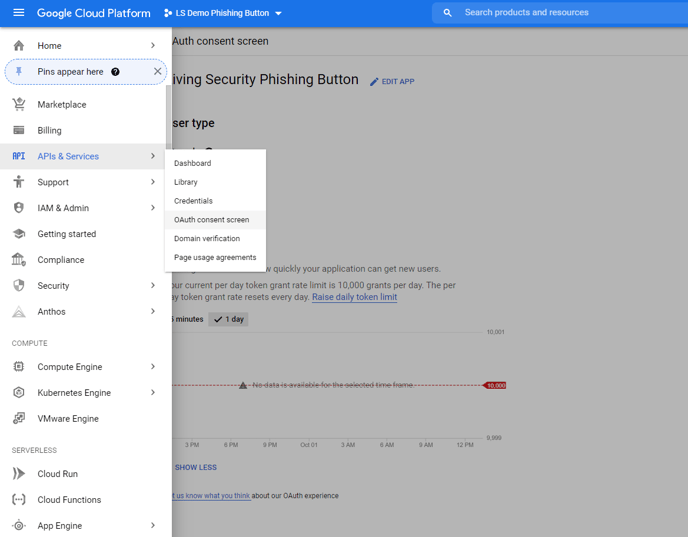Click the project hexagons icon in header

tap(168, 13)
